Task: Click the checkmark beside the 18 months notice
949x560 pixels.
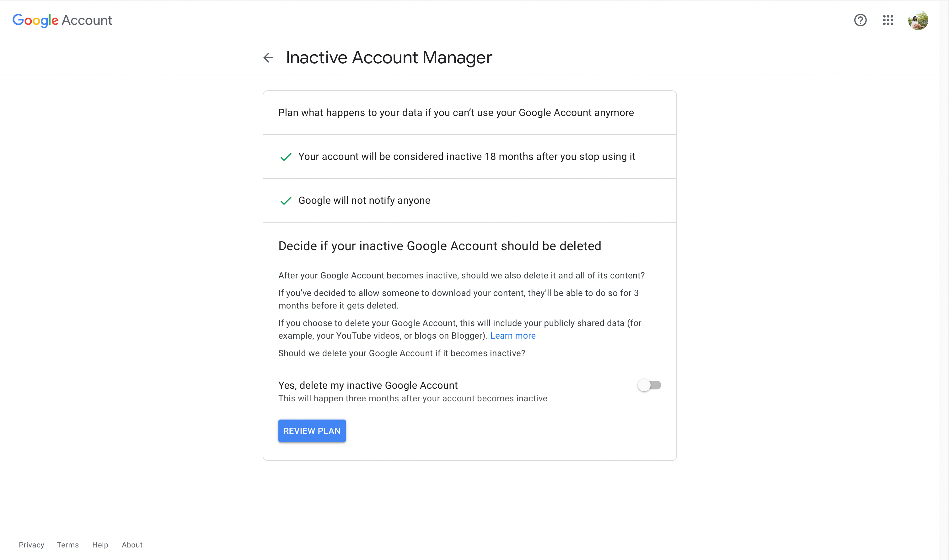Action: (286, 156)
